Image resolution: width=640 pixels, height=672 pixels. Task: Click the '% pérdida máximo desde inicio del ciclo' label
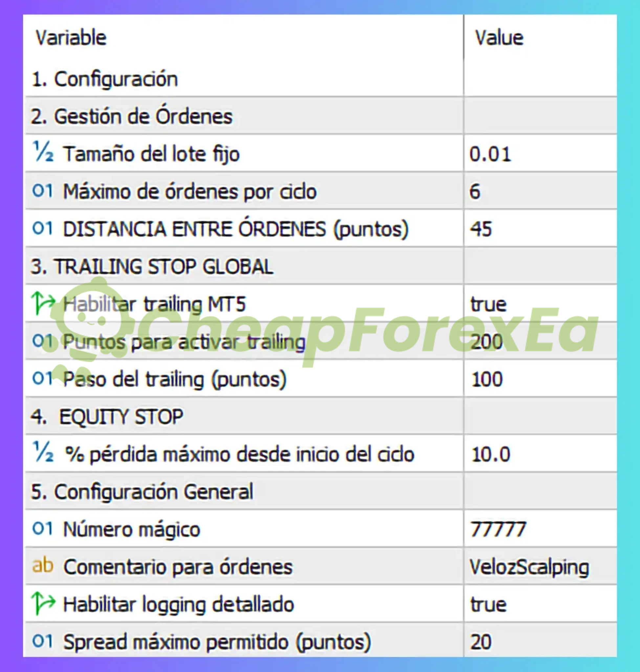point(239,454)
